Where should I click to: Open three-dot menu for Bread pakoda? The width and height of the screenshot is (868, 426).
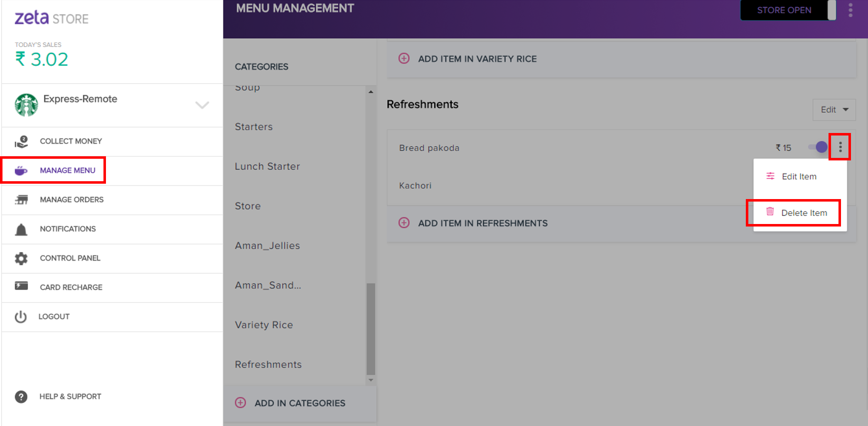[840, 147]
